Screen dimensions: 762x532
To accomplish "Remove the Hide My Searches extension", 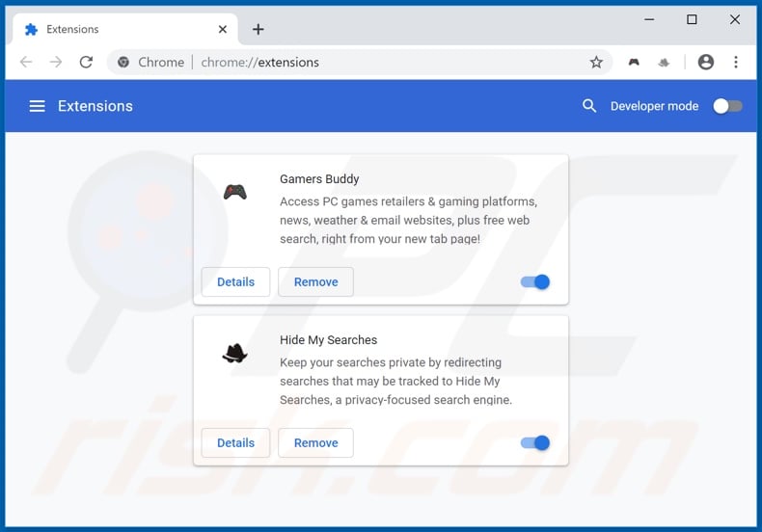I will pyautogui.click(x=315, y=442).
